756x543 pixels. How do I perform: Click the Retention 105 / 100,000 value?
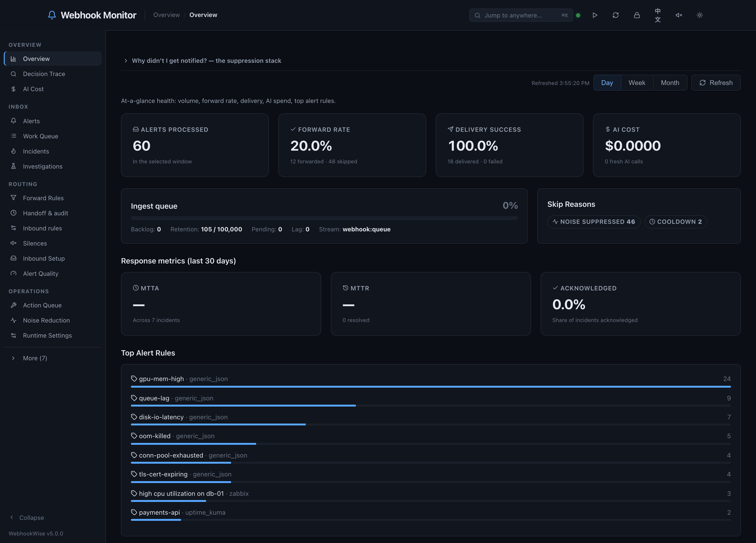[x=222, y=229]
